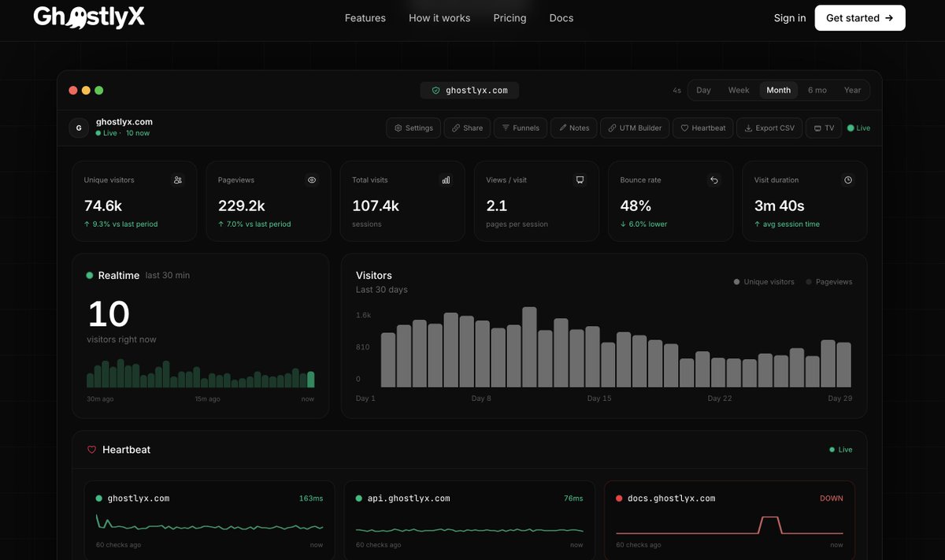
Task: Open Settings from the toolbar
Action: pos(413,128)
